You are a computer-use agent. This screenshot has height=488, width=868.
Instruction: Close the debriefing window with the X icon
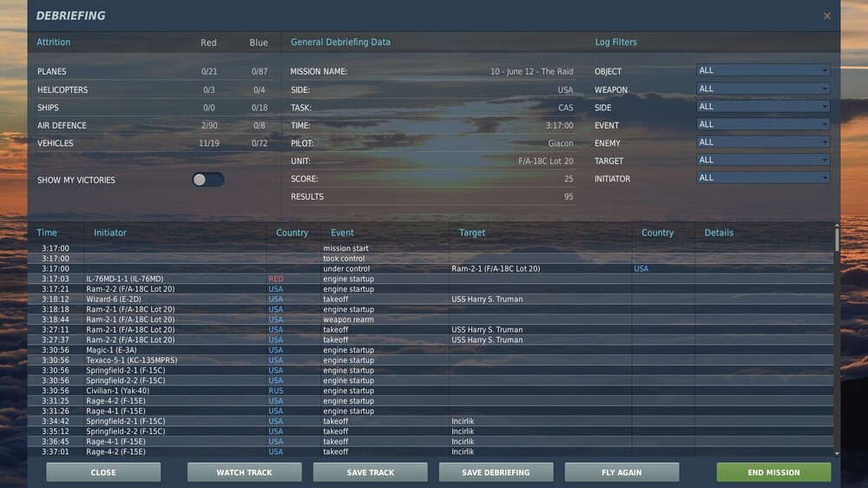826,16
